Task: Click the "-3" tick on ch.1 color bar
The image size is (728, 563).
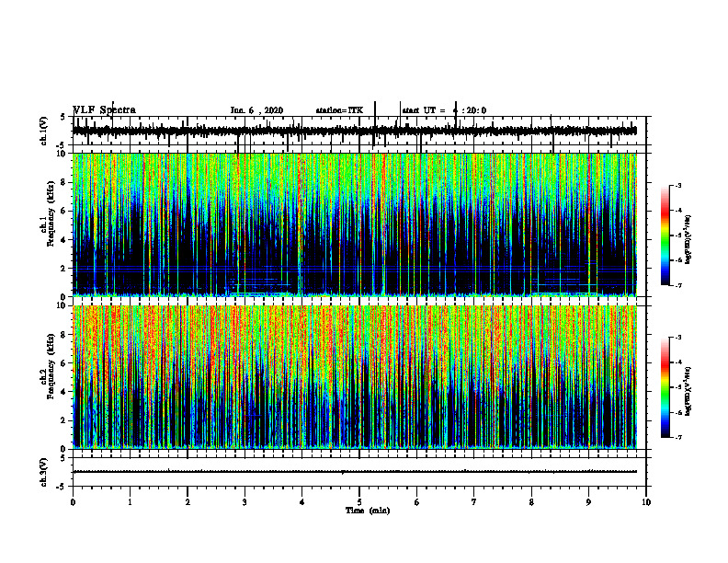Action: click(x=677, y=185)
